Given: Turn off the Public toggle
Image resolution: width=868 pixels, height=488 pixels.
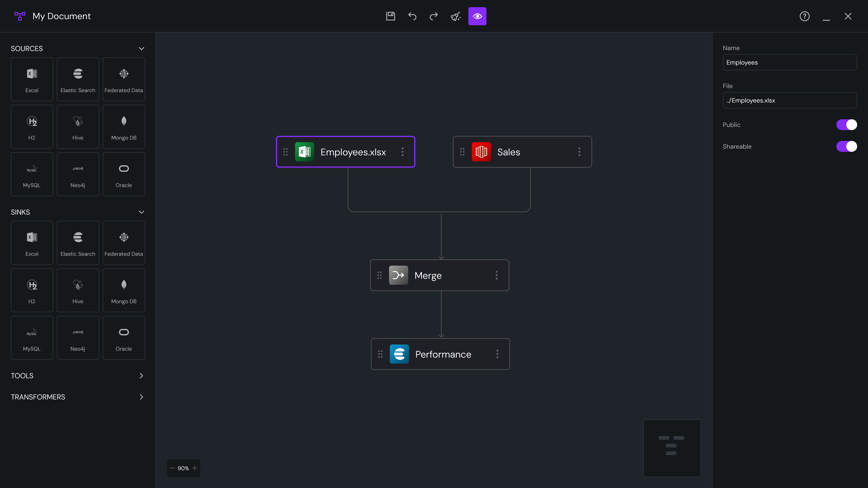Looking at the screenshot, I should tap(846, 125).
